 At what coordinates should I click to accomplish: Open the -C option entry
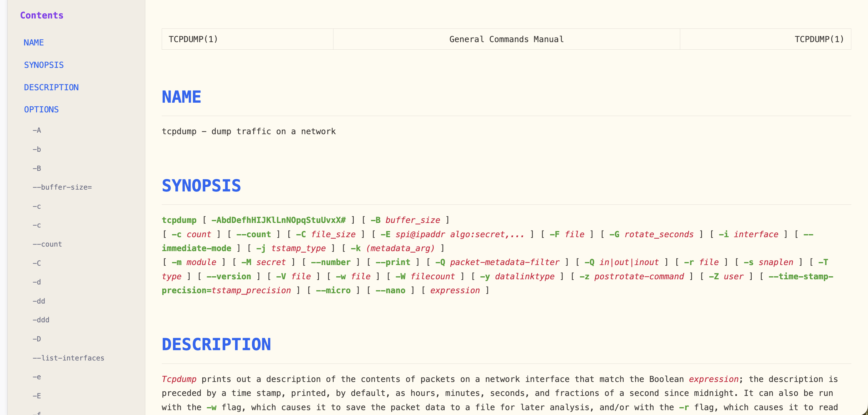click(x=37, y=263)
